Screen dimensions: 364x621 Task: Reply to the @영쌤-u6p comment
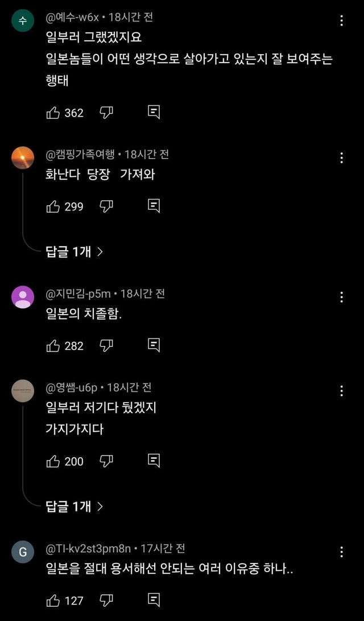pos(154,461)
